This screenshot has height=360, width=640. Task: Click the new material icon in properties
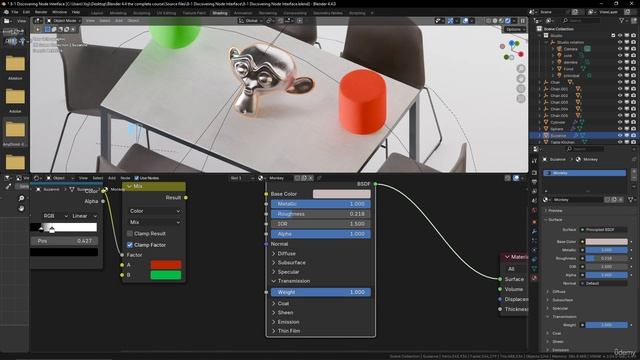(613, 200)
